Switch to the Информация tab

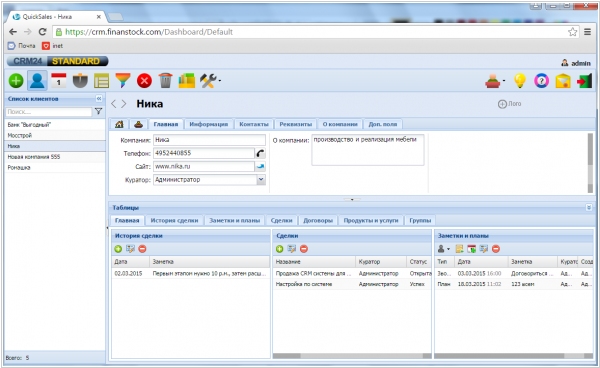(x=209, y=124)
